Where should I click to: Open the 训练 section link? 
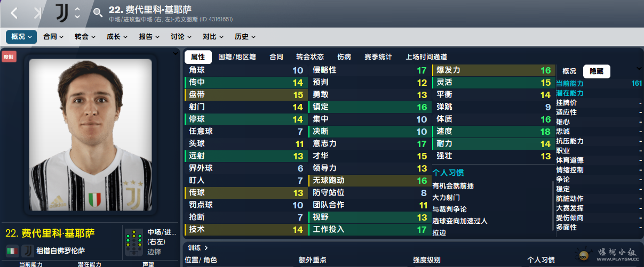pyautogui.click(x=198, y=247)
